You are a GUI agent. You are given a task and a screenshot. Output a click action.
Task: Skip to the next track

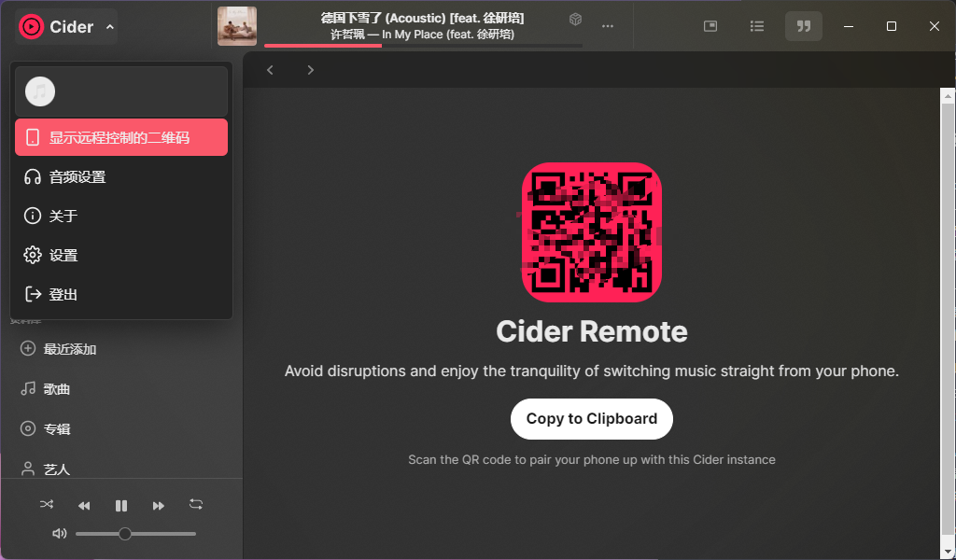(159, 505)
